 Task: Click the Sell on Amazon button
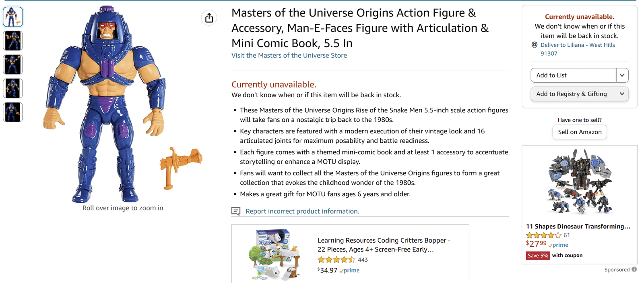pyautogui.click(x=579, y=132)
